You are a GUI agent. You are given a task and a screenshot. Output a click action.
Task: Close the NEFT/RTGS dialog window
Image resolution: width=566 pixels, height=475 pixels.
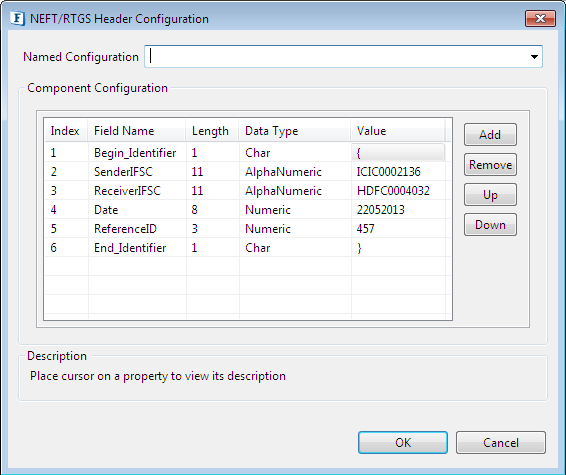pyautogui.click(x=540, y=18)
